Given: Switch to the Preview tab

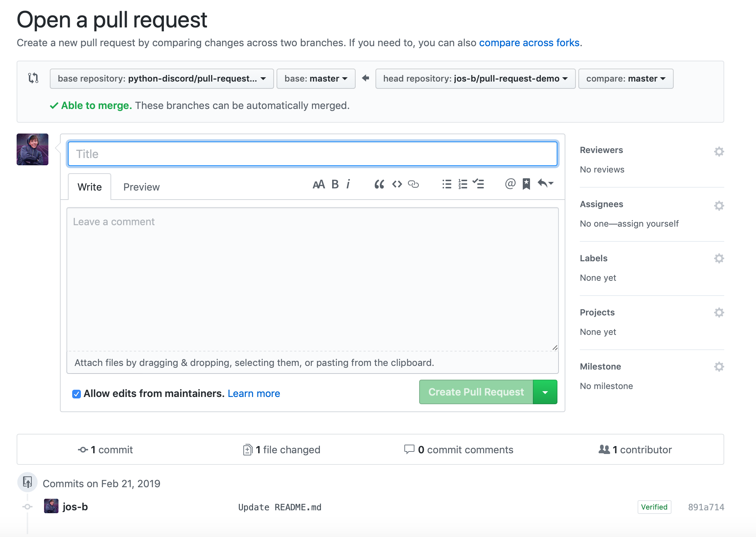Looking at the screenshot, I should pos(141,187).
